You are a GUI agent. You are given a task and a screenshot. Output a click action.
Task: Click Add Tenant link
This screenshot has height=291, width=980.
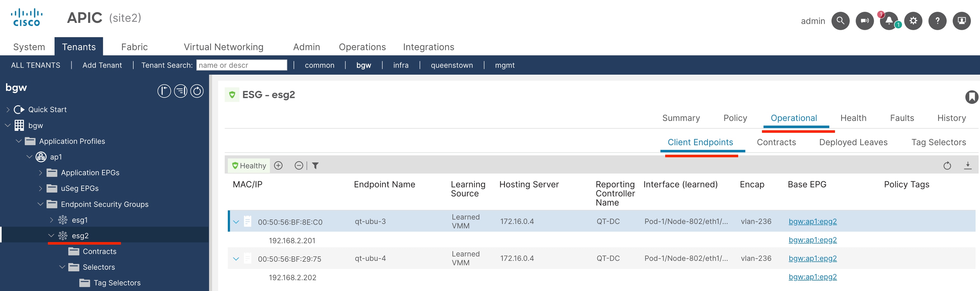point(102,65)
